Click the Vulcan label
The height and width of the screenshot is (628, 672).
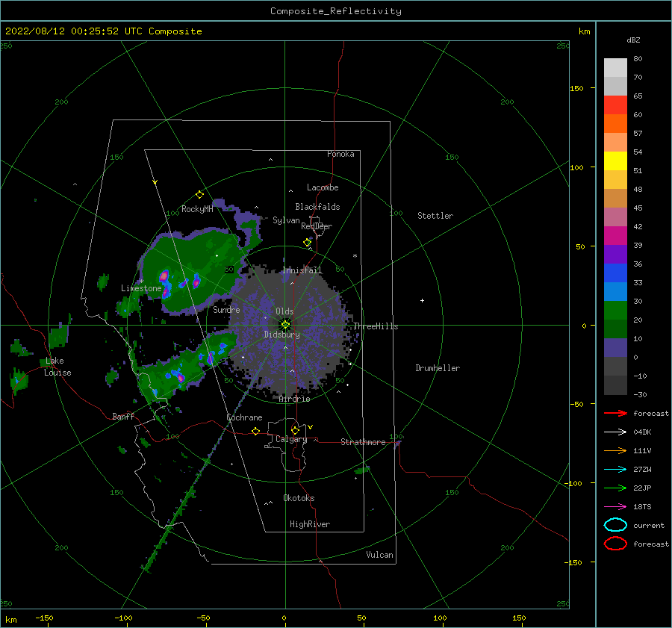point(380,555)
